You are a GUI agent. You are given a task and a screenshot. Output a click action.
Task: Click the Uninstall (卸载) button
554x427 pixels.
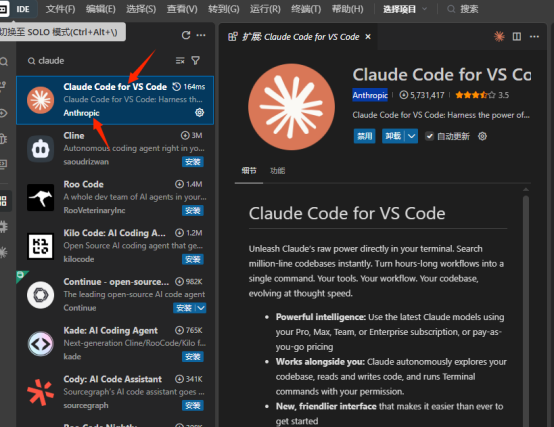pos(393,136)
